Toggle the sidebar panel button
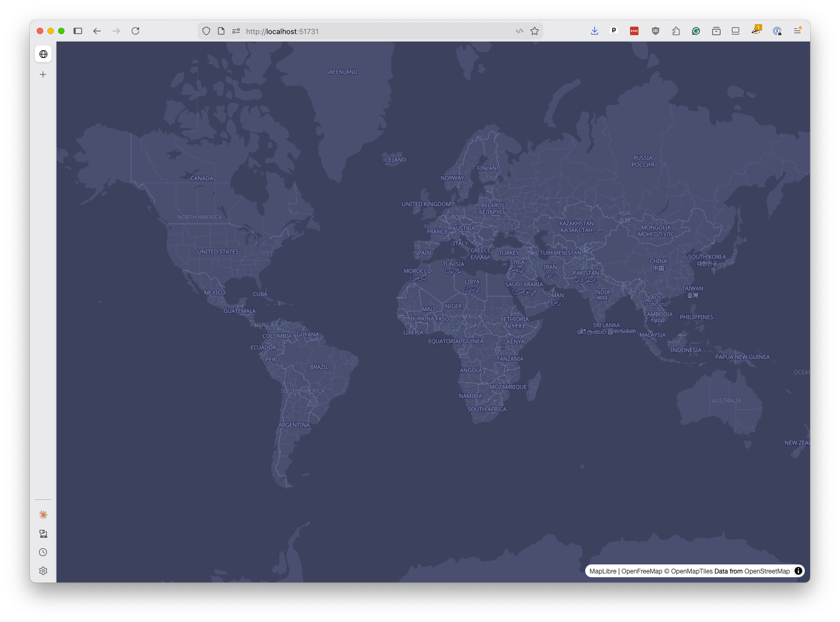The image size is (840, 622). 78,31
